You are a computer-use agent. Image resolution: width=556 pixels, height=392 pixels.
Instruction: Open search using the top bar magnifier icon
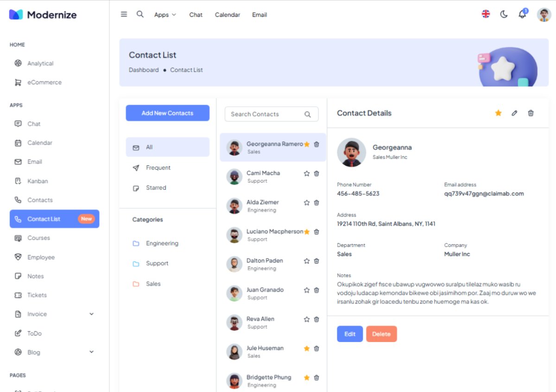[140, 14]
